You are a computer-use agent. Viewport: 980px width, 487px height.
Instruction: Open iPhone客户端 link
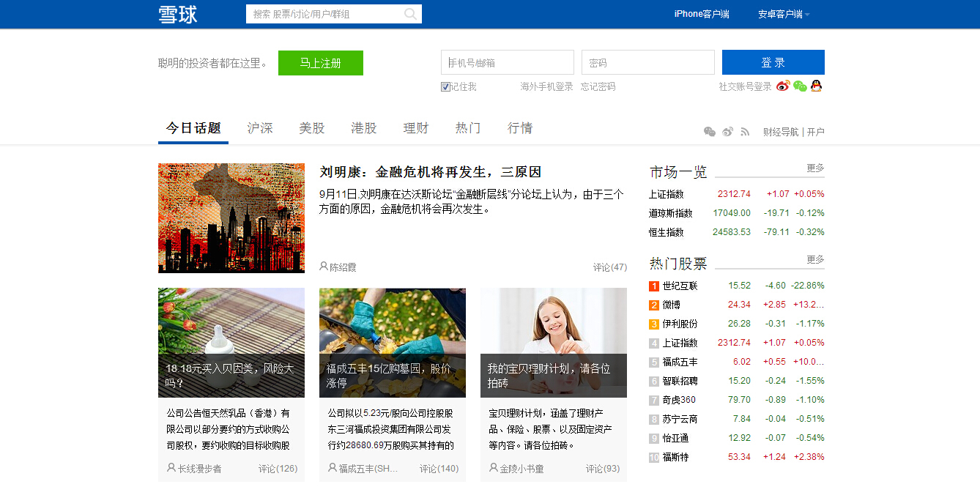point(702,14)
